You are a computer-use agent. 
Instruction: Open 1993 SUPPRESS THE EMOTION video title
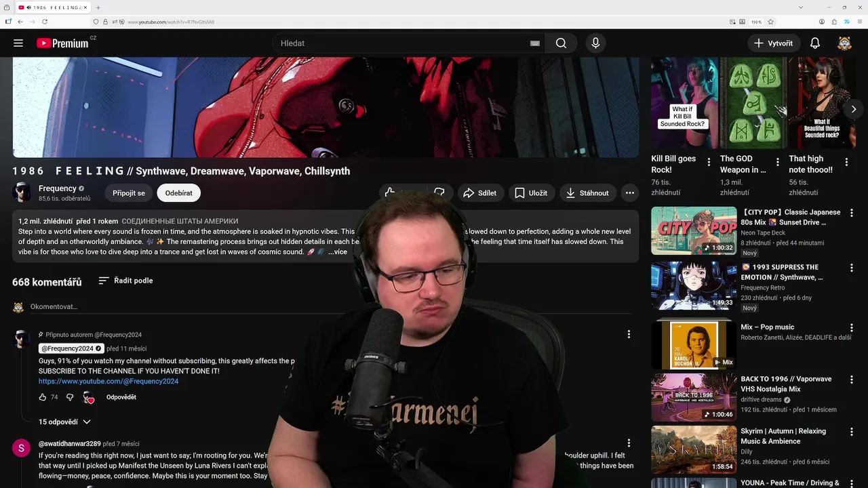click(782, 272)
